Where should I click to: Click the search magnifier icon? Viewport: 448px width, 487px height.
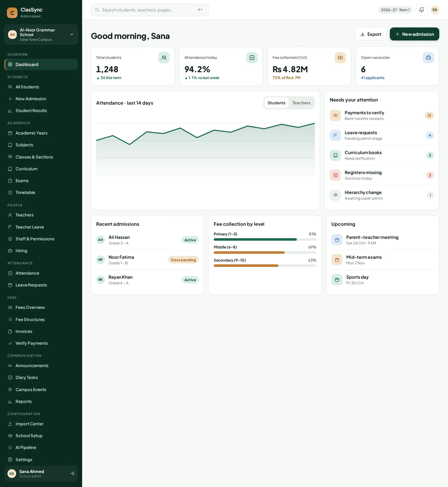pos(97,10)
